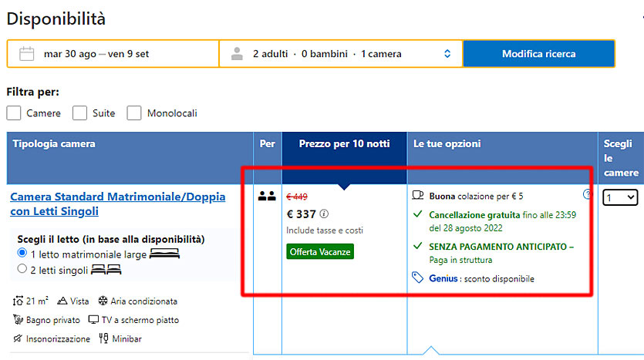The width and height of the screenshot is (644, 360).
Task: Open the room quantity dropdown
Action: pos(620,197)
